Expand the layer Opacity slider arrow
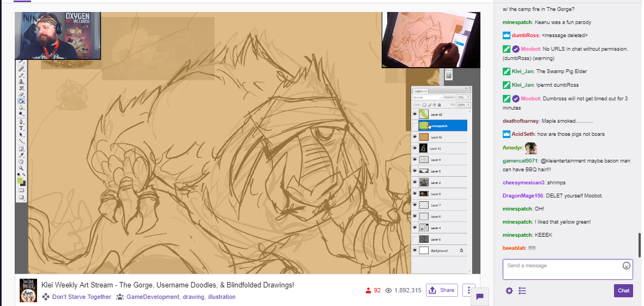 pos(468,97)
